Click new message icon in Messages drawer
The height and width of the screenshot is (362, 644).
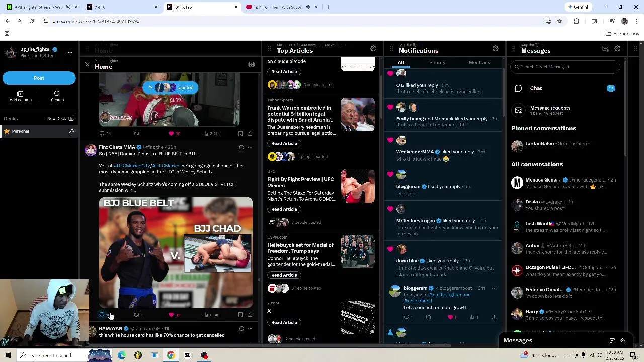612,340
